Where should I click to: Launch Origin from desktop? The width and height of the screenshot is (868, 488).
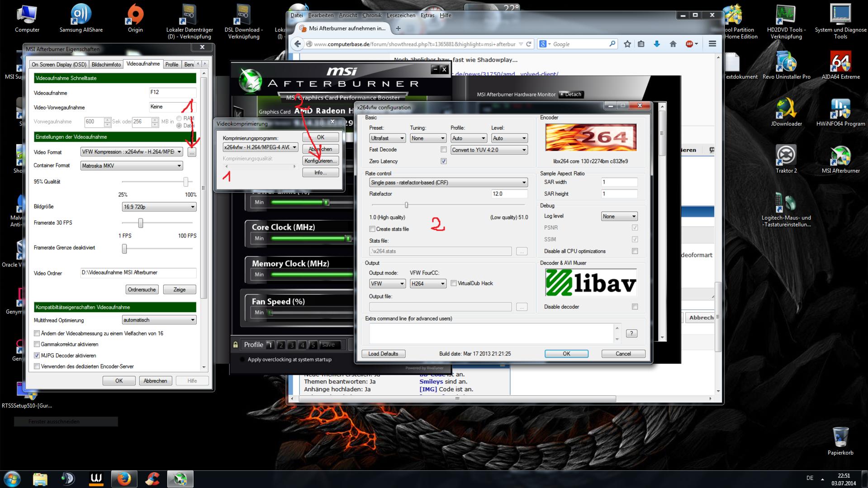coord(135,18)
